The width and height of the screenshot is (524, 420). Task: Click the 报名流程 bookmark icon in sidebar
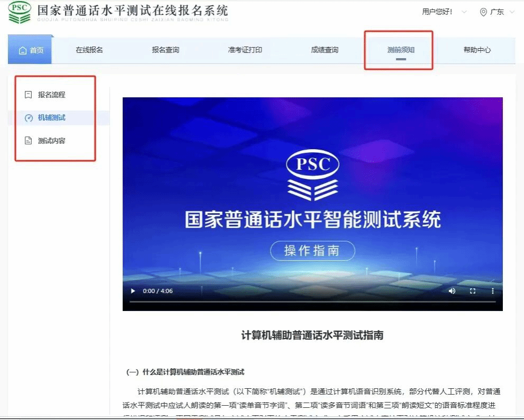(x=28, y=95)
